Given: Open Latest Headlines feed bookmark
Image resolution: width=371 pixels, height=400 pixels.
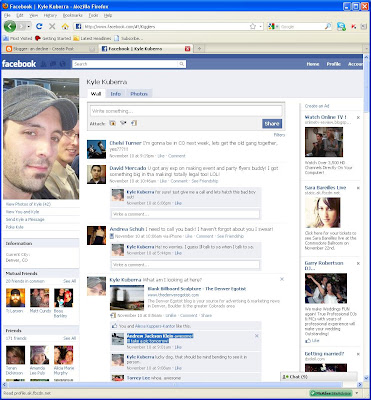Looking at the screenshot, I should [92, 38].
